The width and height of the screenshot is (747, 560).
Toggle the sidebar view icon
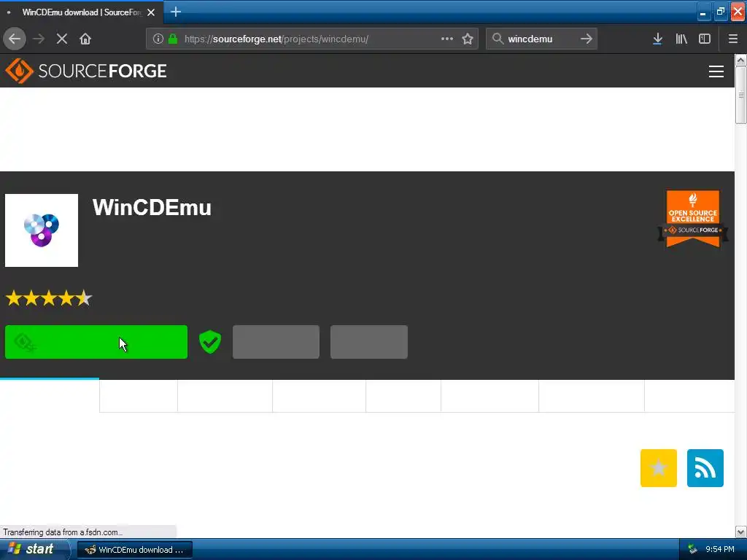tap(705, 39)
